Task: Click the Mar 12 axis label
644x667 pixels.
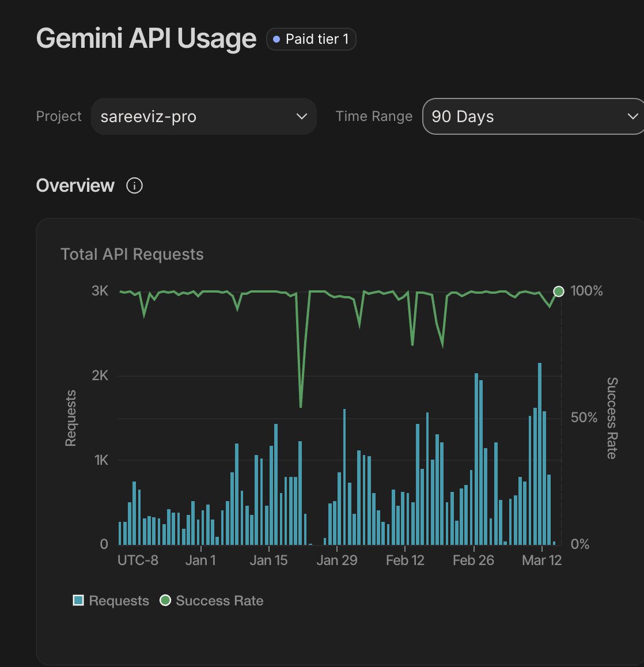Action: tap(542, 560)
